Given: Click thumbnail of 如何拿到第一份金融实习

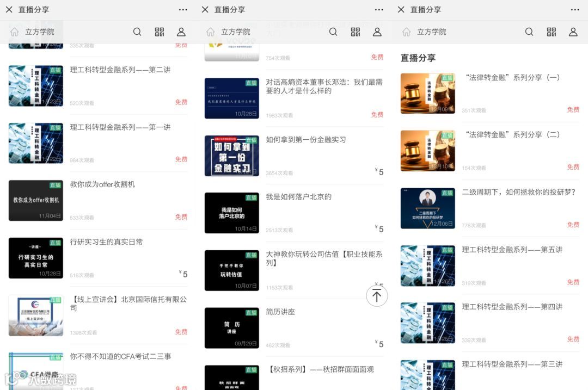Looking at the screenshot, I should point(232,156).
